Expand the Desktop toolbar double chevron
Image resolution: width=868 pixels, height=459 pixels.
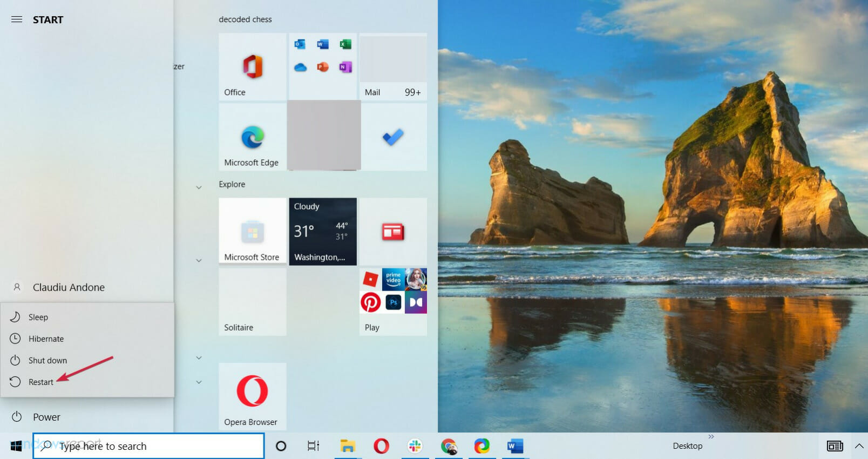[x=711, y=436]
